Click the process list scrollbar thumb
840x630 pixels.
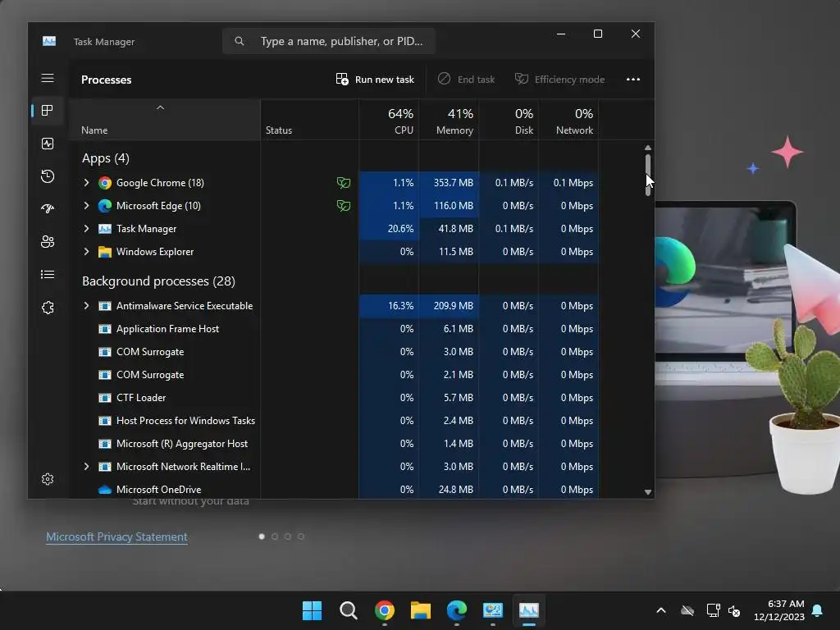(x=648, y=176)
